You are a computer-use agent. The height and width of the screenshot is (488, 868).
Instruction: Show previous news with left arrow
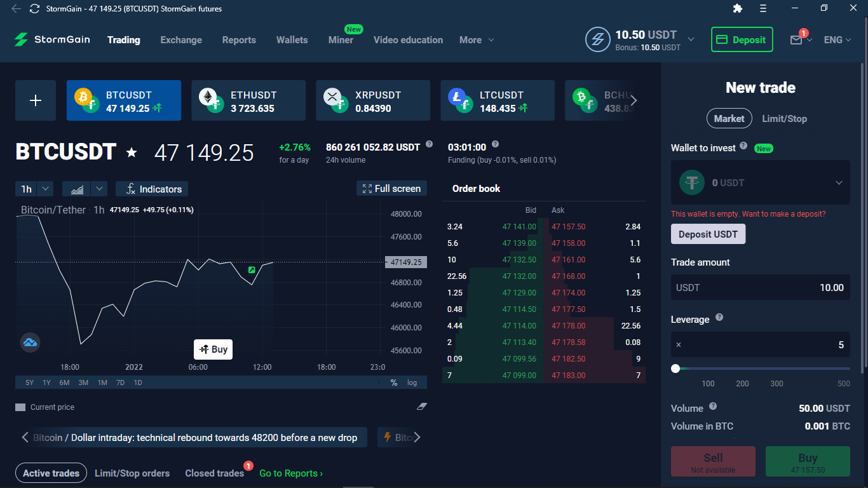click(x=25, y=437)
